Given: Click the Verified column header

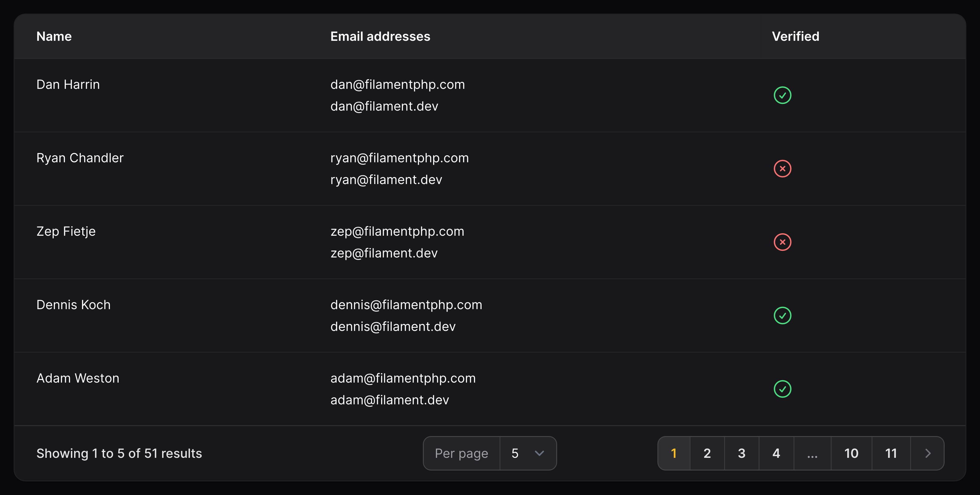Looking at the screenshot, I should (795, 37).
